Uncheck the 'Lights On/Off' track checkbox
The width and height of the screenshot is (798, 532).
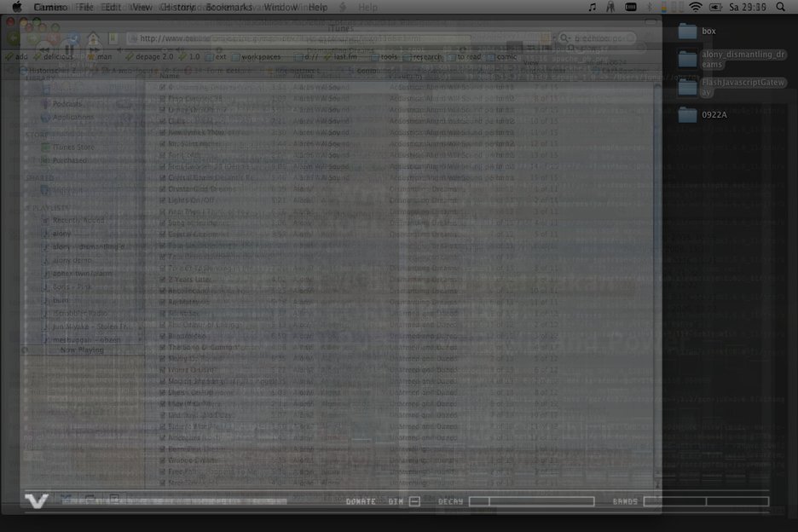pos(162,200)
